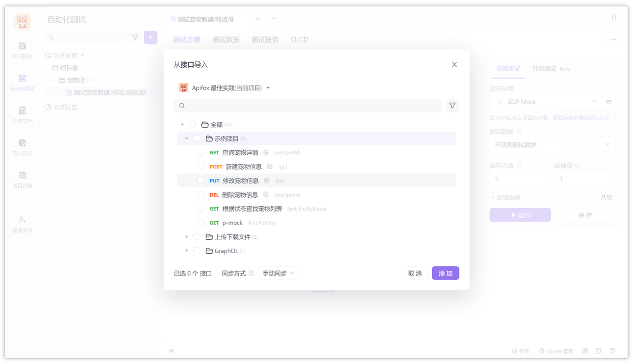
Task: Switch to the CI/CD tab
Action: pos(299,40)
